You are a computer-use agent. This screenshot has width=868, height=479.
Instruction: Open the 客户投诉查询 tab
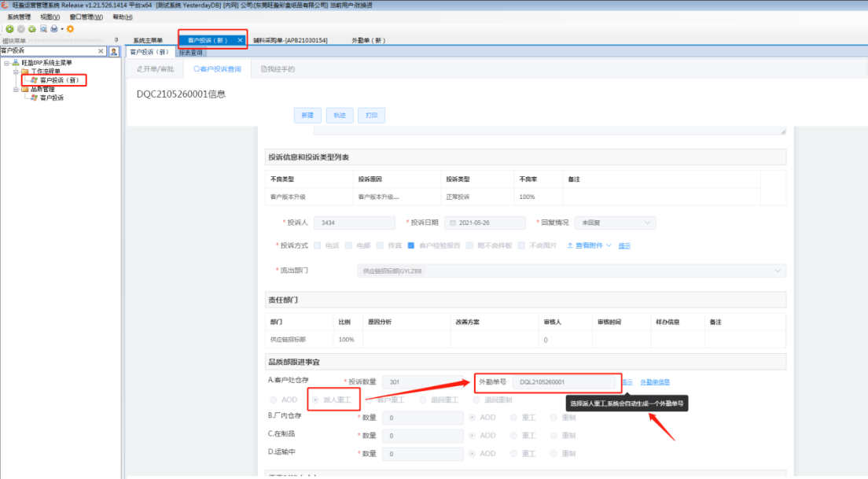point(218,69)
